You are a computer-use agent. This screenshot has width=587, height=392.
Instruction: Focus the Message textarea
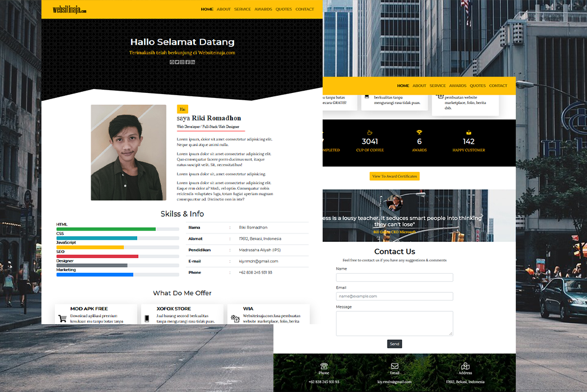[394, 324]
